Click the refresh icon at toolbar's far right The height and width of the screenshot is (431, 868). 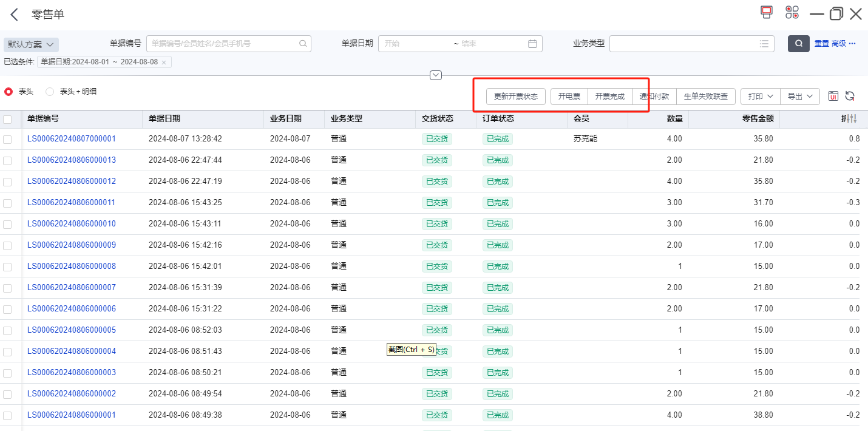tap(850, 96)
